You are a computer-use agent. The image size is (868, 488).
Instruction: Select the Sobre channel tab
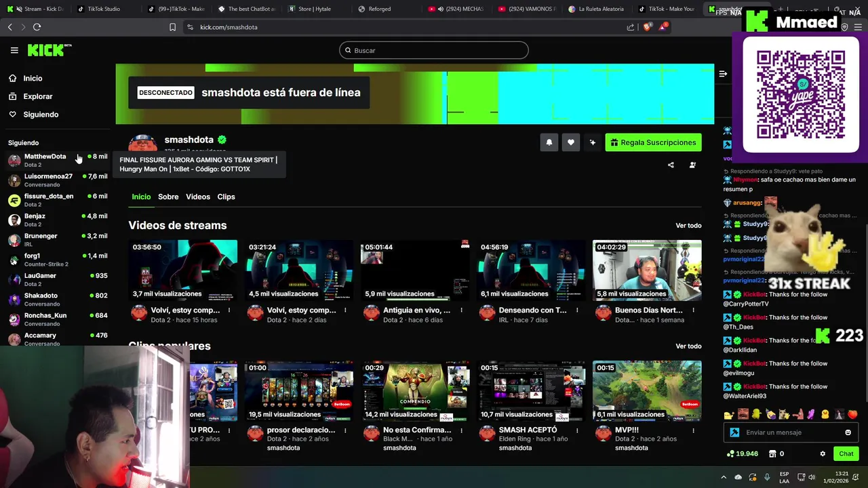(168, 197)
